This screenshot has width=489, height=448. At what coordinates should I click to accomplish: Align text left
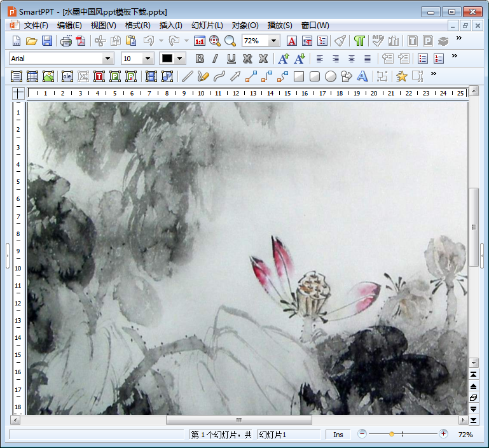(x=320, y=59)
